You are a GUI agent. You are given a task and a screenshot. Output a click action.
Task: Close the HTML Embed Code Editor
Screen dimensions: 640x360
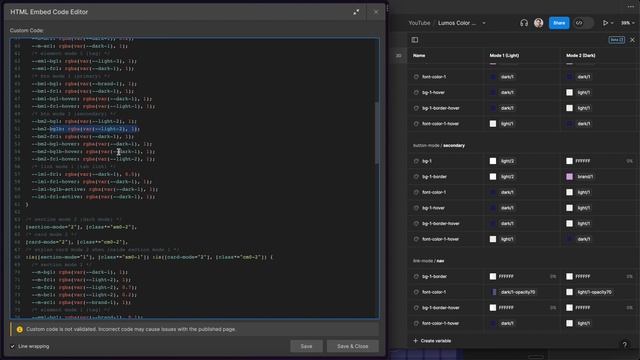376,12
